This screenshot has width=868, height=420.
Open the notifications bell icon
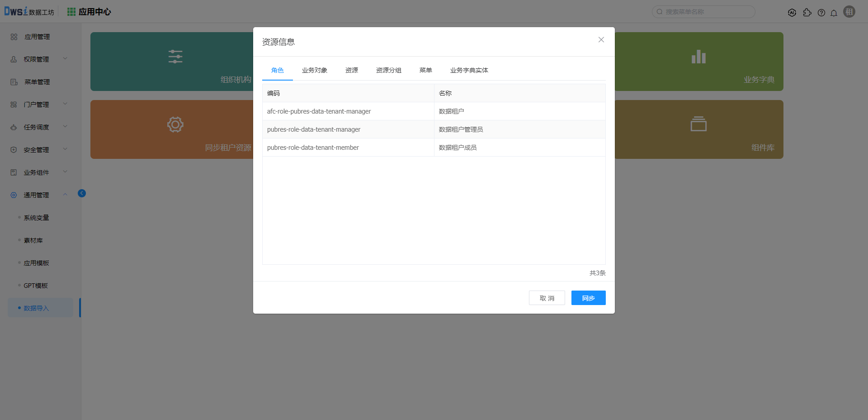pyautogui.click(x=834, y=13)
